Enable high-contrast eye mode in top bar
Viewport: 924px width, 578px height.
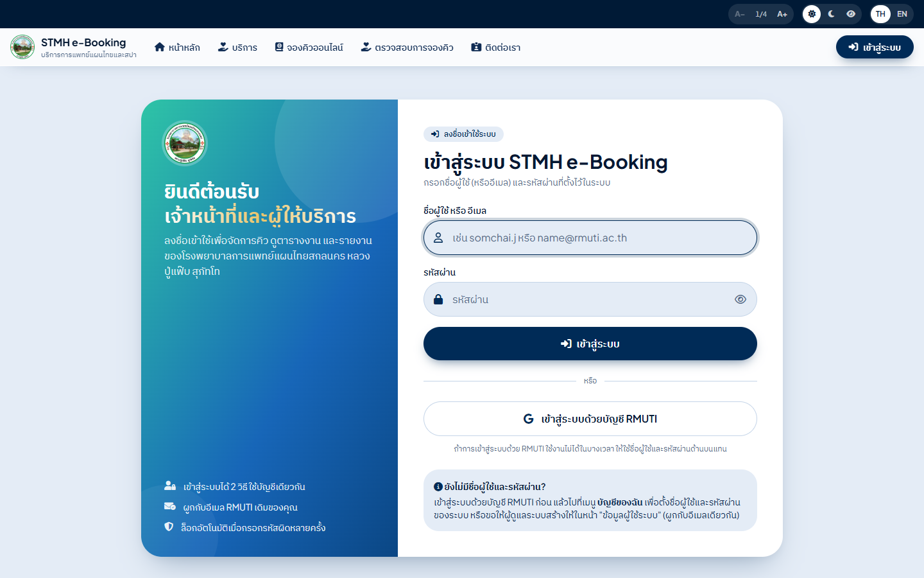(x=851, y=14)
